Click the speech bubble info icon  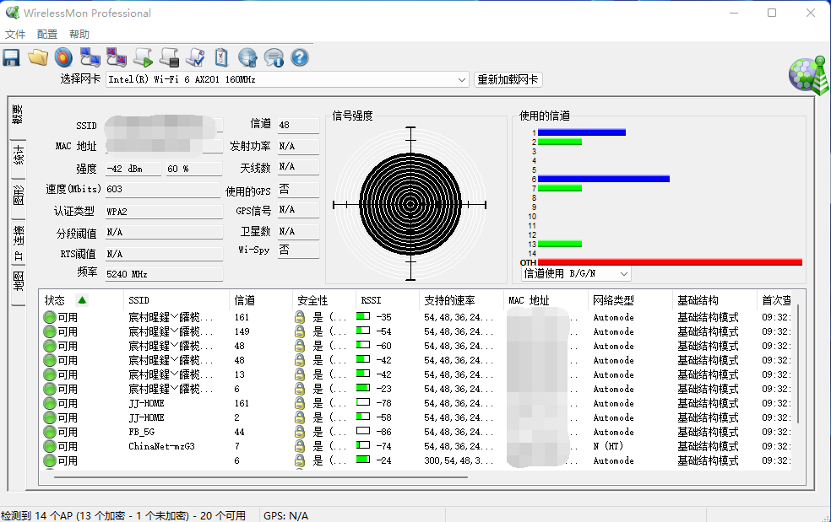(x=274, y=58)
